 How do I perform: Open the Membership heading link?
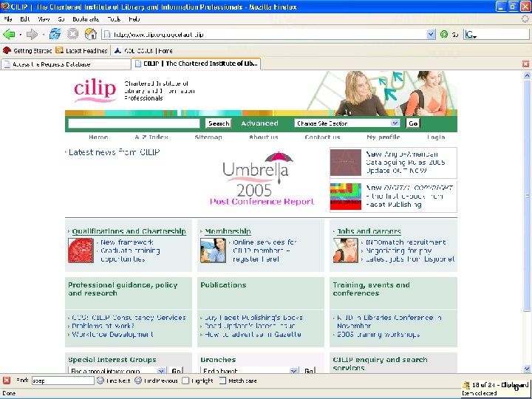point(228,231)
